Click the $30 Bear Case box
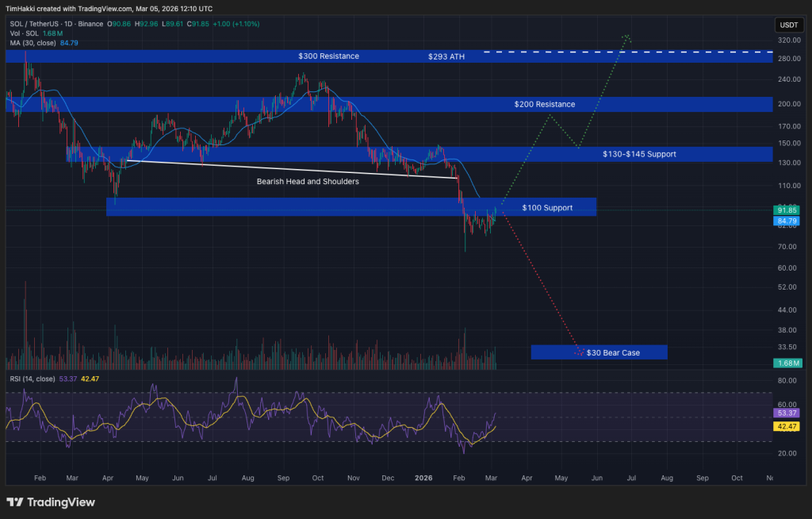 [599, 352]
